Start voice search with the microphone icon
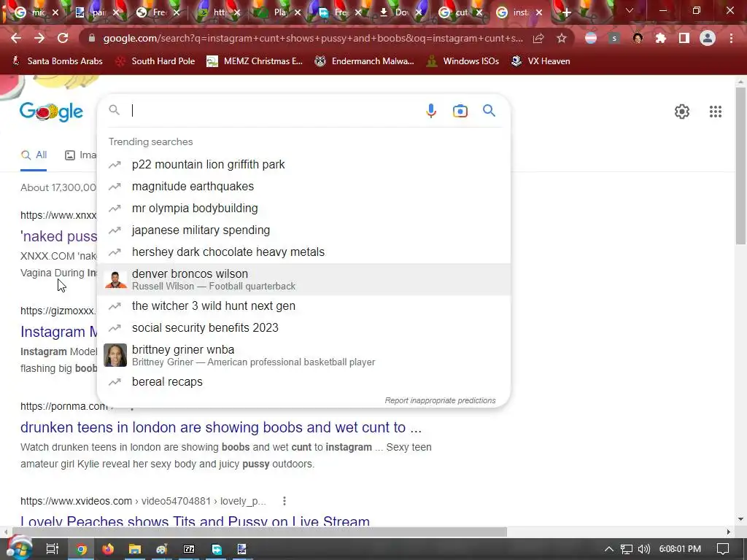This screenshot has width=747, height=560. tap(430, 111)
